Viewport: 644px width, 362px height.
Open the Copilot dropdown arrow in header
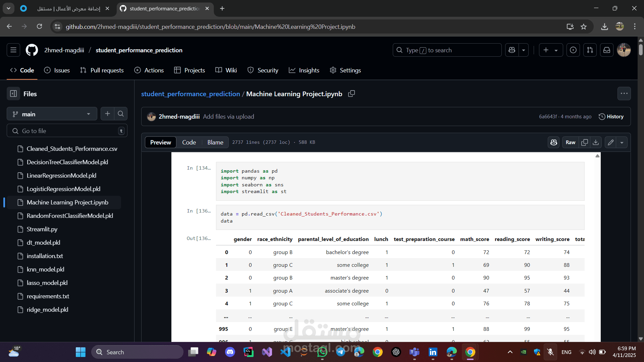(x=524, y=50)
